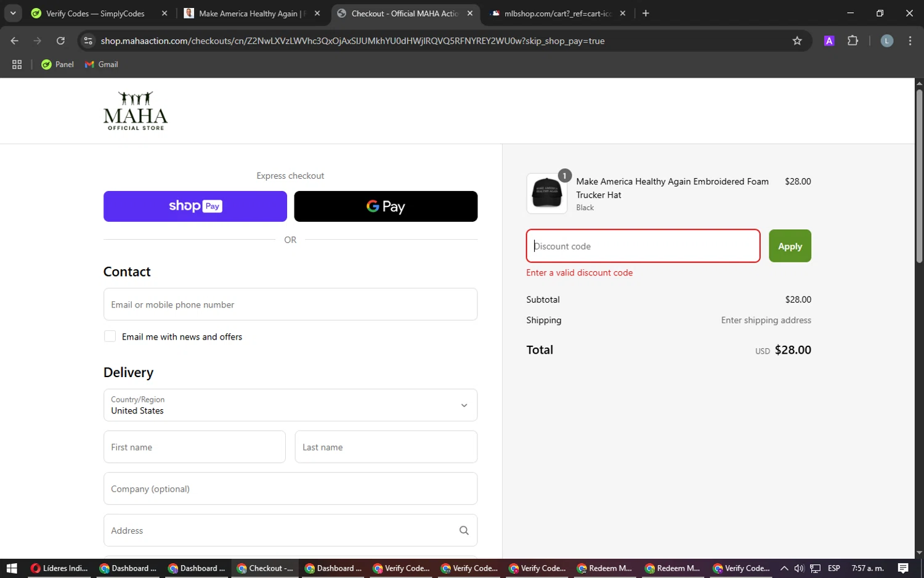Click the Enter shipping address text

(766, 320)
